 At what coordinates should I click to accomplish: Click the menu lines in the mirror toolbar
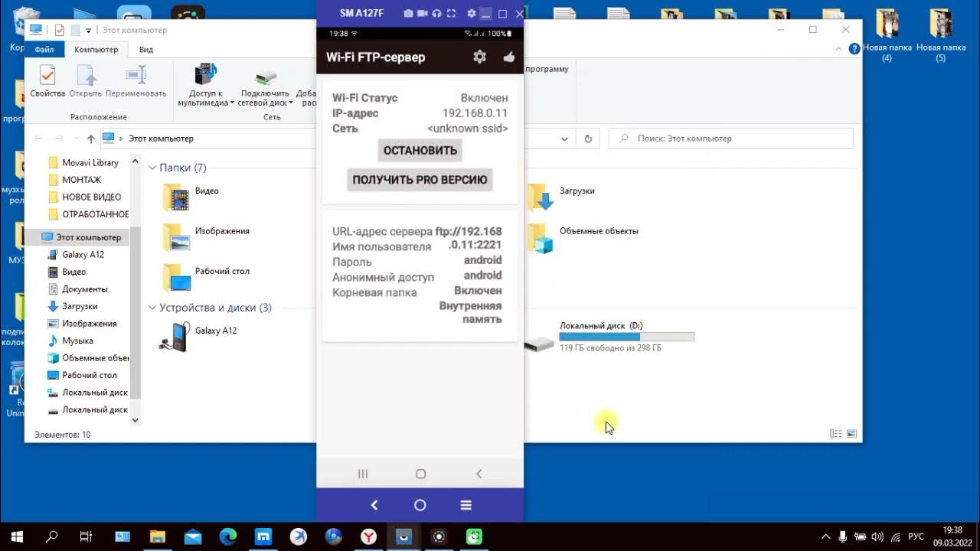pos(465,505)
